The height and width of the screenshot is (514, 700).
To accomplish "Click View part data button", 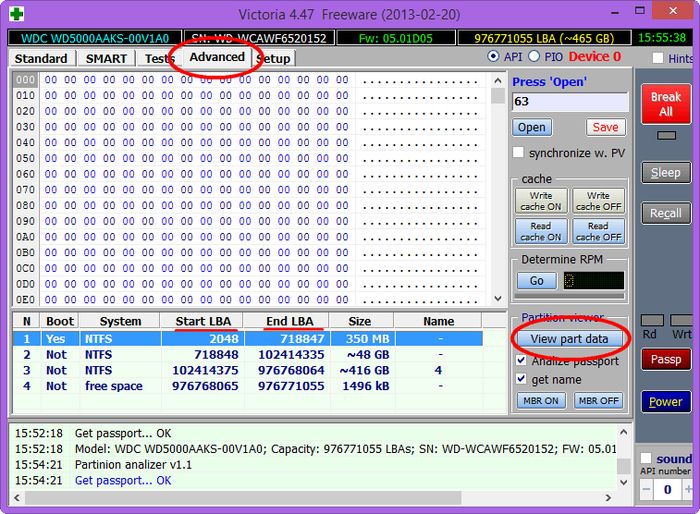I will [x=569, y=338].
